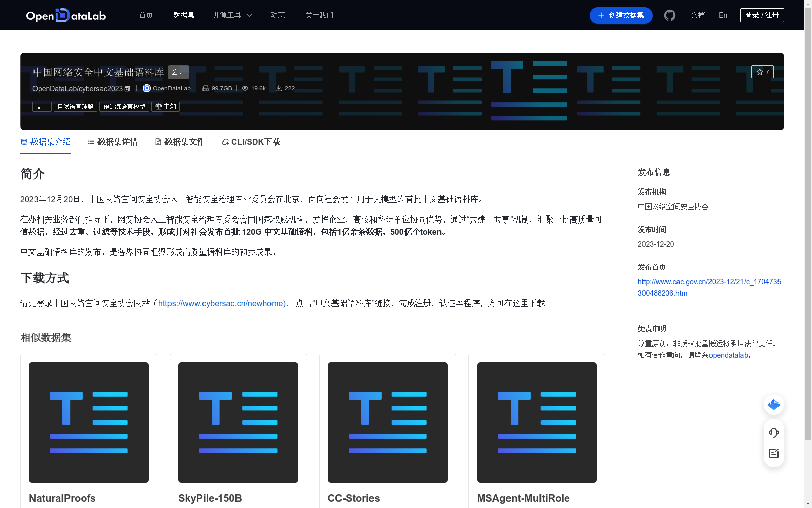This screenshot has height=508, width=812.
Task: Open the CLI/SDK下载 tab
Action: click(251, 142)
